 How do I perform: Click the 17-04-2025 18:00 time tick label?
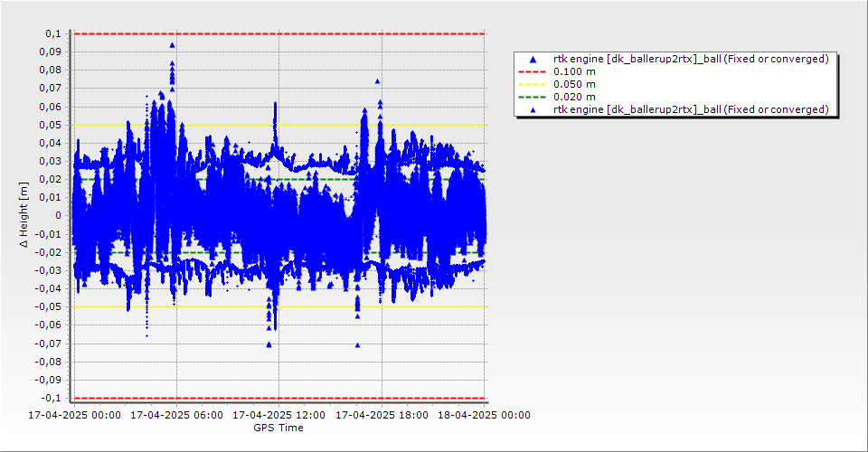click(x=382, y=416)
